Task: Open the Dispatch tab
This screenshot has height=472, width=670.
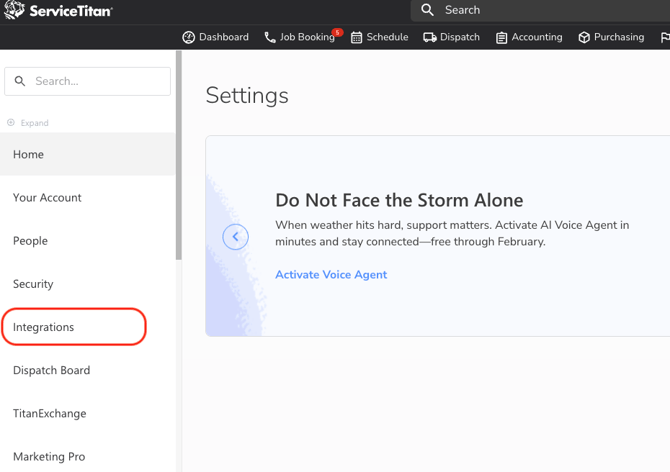Action: 451,37
